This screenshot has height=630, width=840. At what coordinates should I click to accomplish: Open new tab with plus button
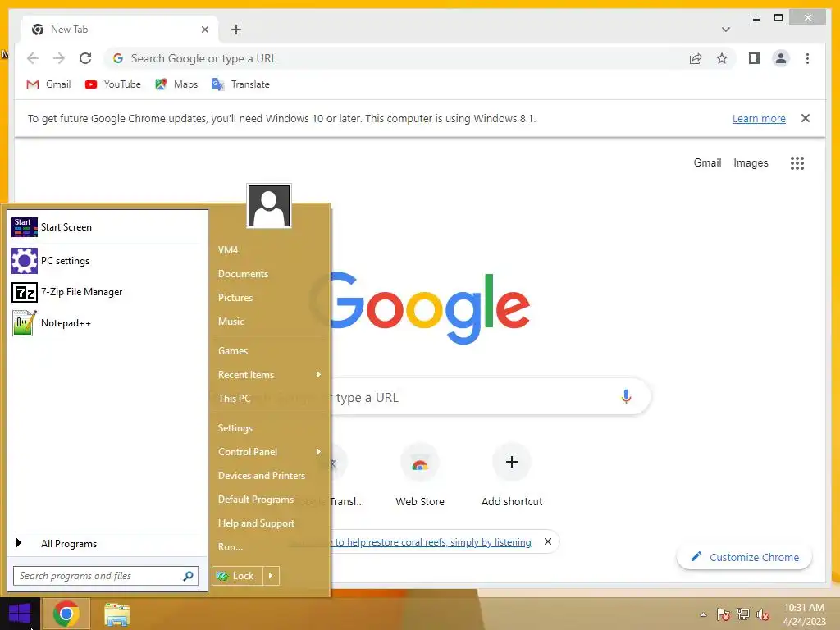[x=235, y=30]
